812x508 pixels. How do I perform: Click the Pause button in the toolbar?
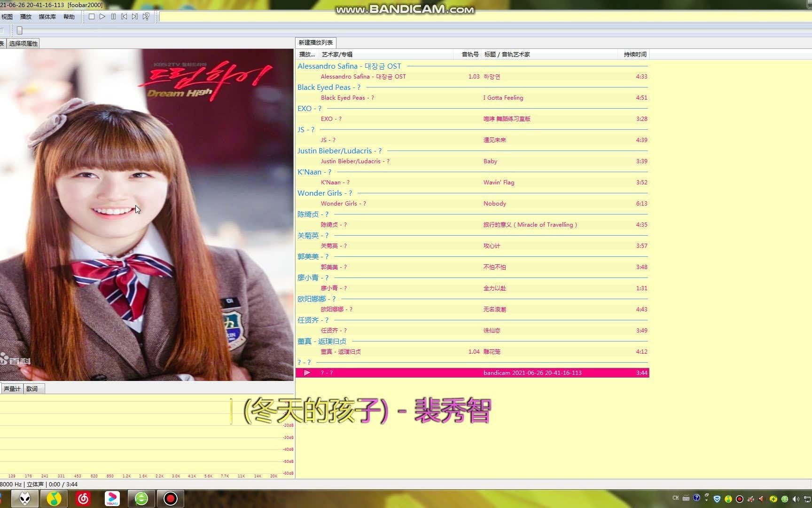[113, 16]
